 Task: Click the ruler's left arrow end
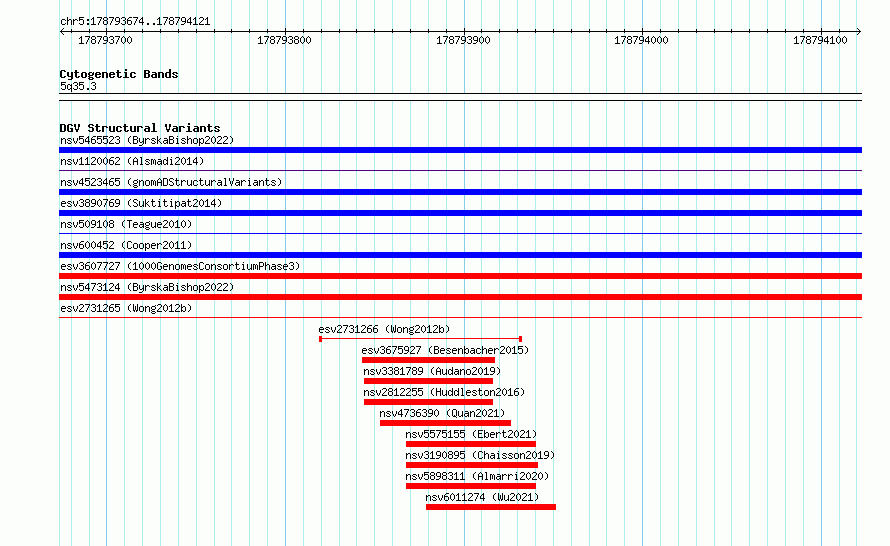click(x=62, y=32)
